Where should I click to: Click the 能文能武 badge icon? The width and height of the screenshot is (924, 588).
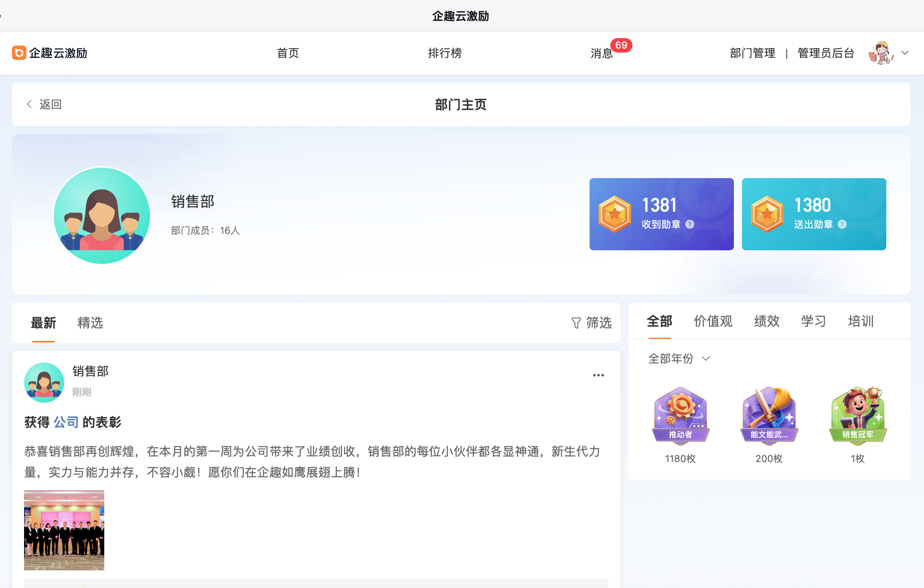click(769, 415)
